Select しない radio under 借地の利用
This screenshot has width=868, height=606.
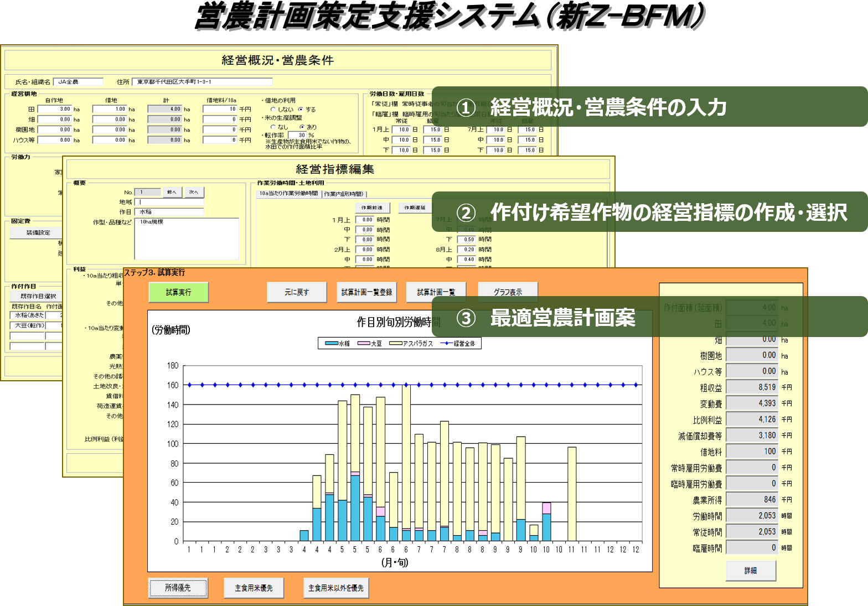click(273, 110)
